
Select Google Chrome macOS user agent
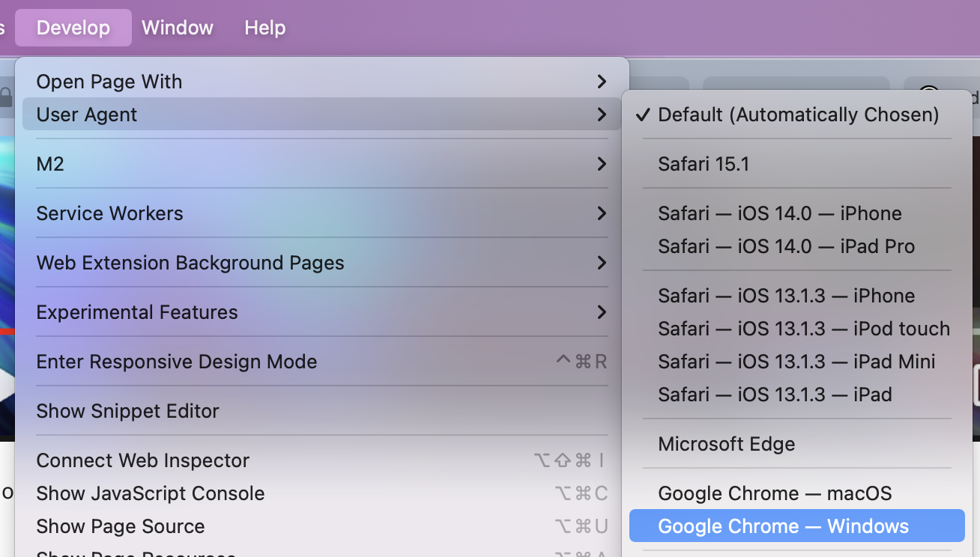click(x=797, y=493)
